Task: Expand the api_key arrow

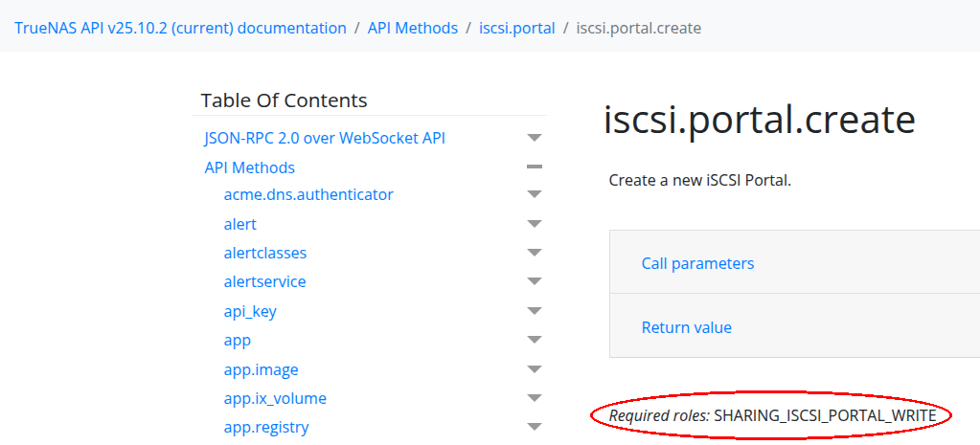Action: point(535,312)
